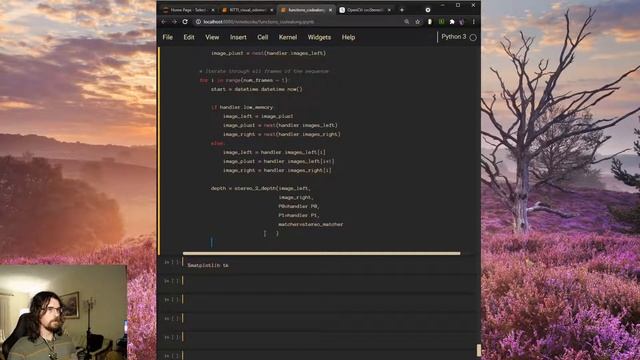
Task: Click the 'if handler.low_memory' line
Action: click(x=242, y=107)
